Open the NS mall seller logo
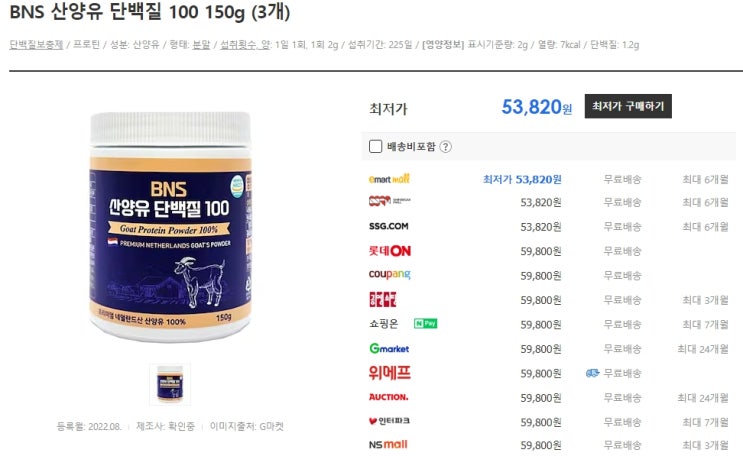 click(x=388, y=445)
